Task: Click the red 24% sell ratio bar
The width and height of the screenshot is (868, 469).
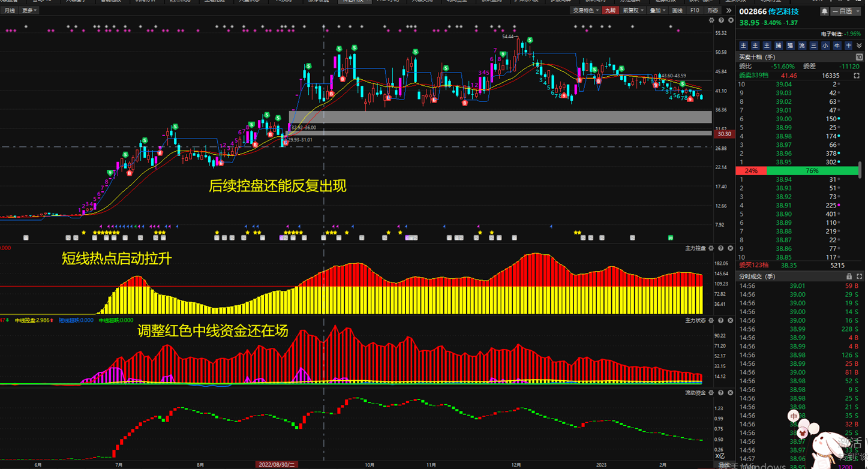Action: (x=750, y=171)
